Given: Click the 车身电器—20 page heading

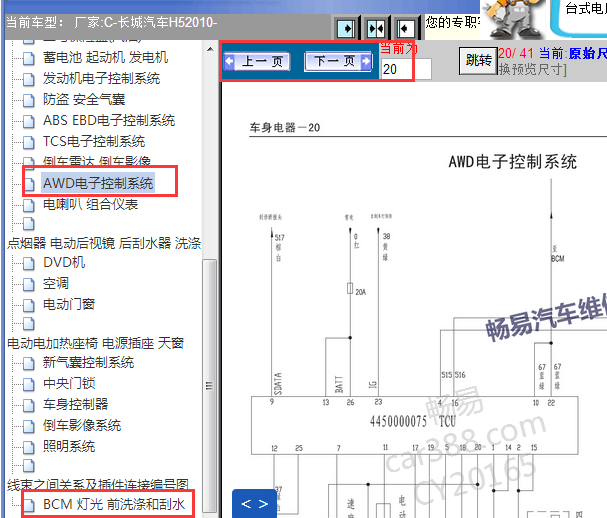Looking at the screenshot, I should point(285,128).
